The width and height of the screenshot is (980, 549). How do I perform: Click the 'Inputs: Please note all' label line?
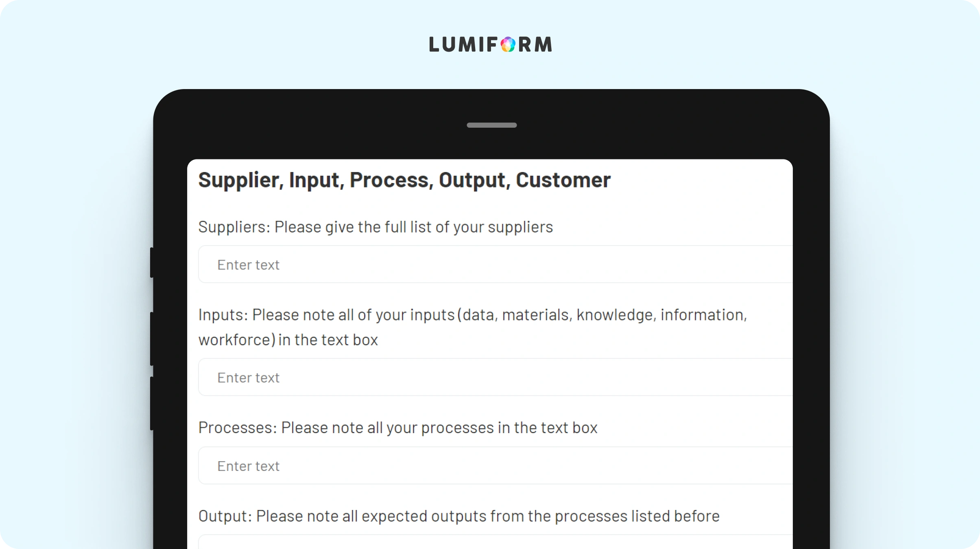coord(473,315)
